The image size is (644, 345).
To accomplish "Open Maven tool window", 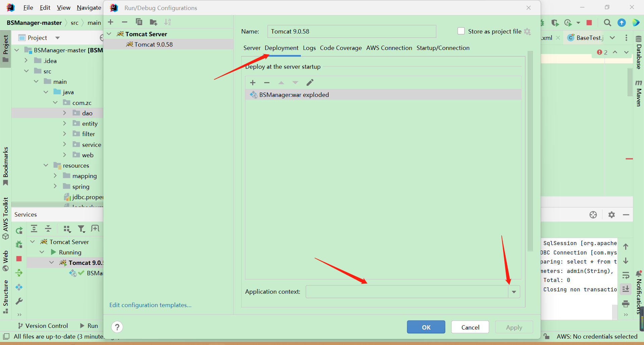I will coord(639,93).
